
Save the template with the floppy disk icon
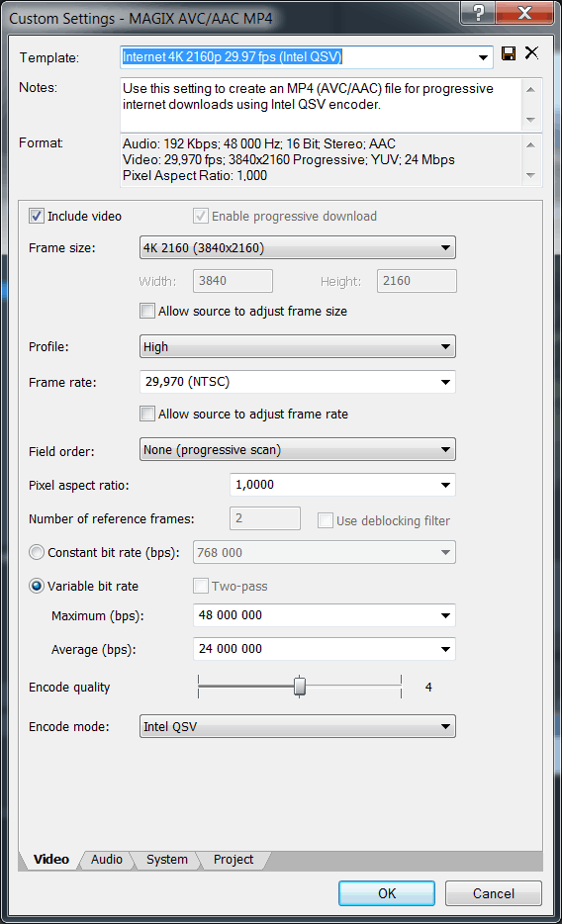[509, 53]
